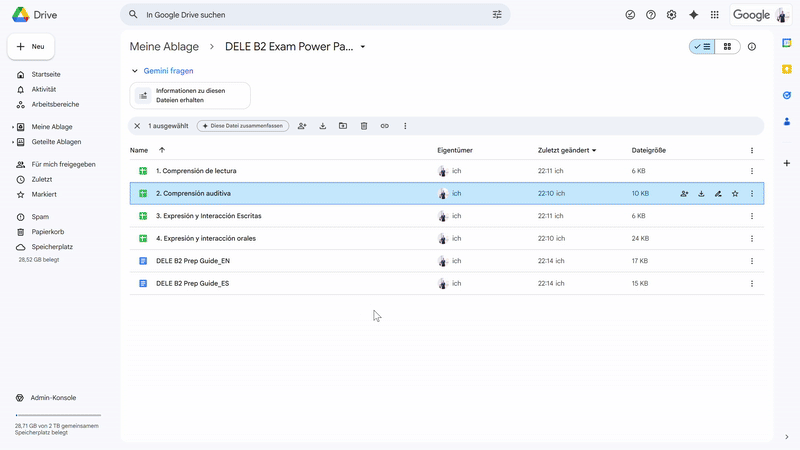Switch to list layout view

click(x=702, y=46)
